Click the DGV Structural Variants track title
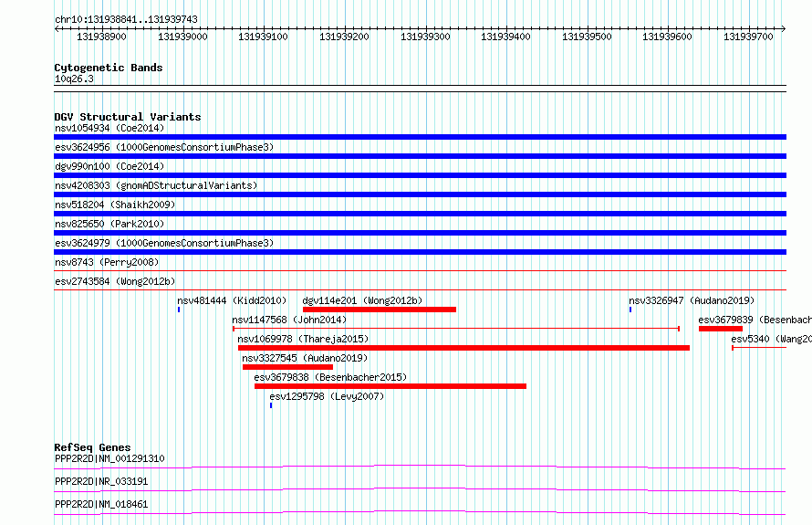The image size is (812, 525). click(128, 117)
